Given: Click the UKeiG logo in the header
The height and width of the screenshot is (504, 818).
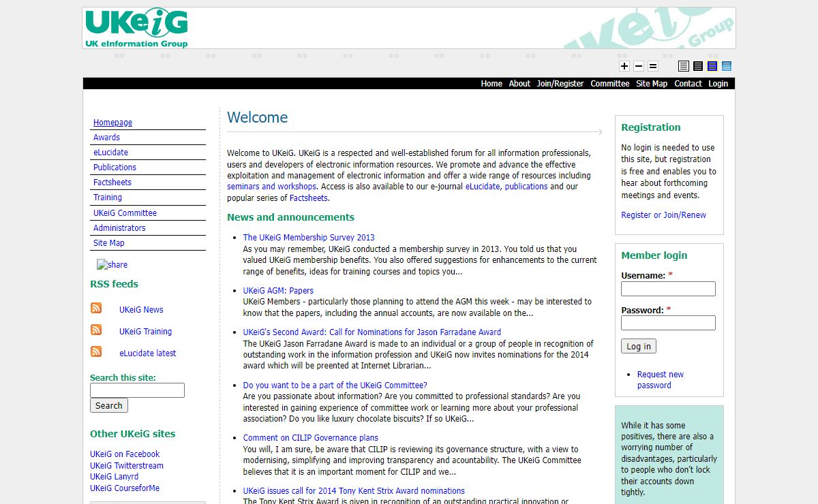Looking at the screenshot, I should (x=136, y=28).
